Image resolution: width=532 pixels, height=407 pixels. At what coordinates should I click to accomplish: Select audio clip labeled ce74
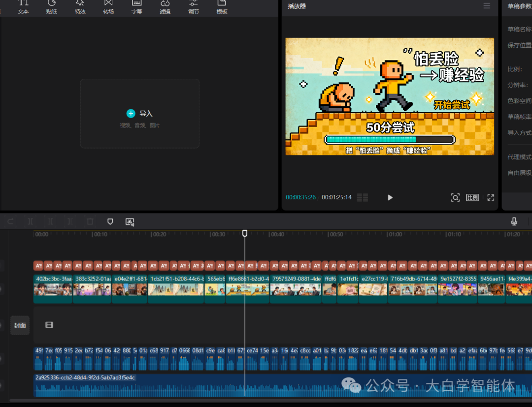(x=252, y=359)
